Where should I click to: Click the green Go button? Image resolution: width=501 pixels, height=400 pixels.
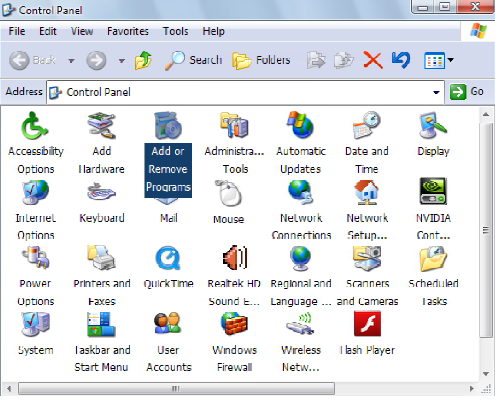467,92
